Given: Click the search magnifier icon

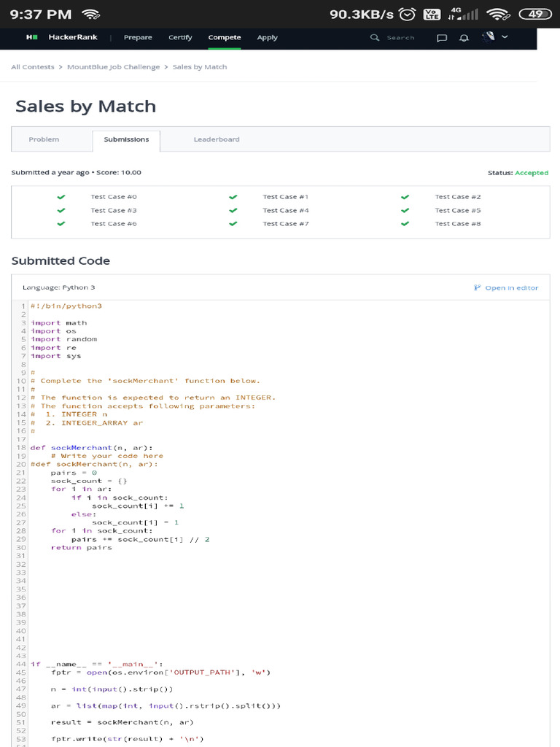Looking at the screenshot, I should pyautogui.click(x=375, y=37).
